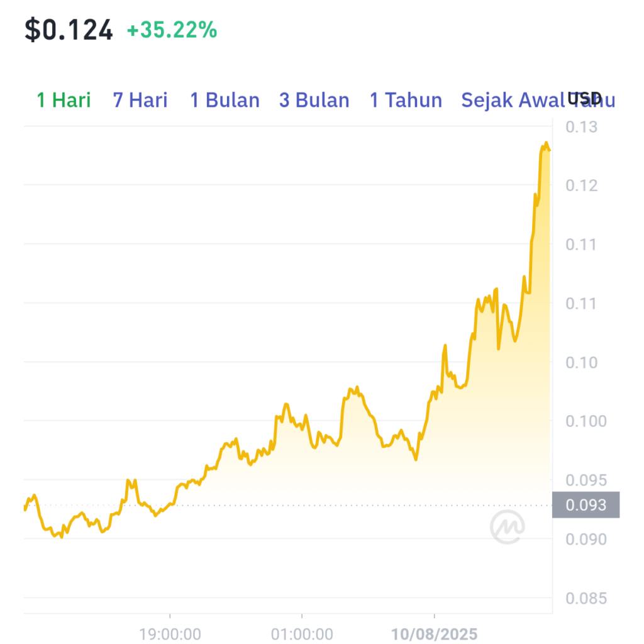Click the chart line's peak point

[x=546, y=143]
